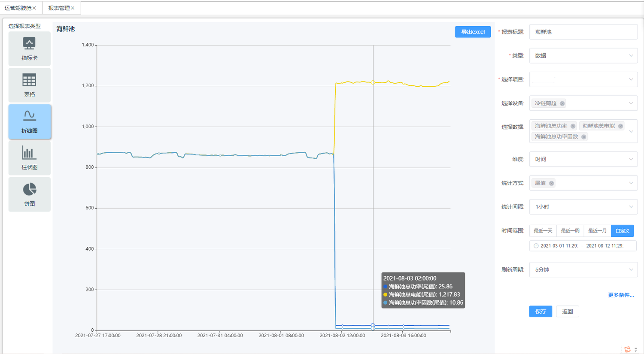Click the x-axis label 2021-08-01 08:00:00
Screen dimensions: 644x354
pos(281,336)
